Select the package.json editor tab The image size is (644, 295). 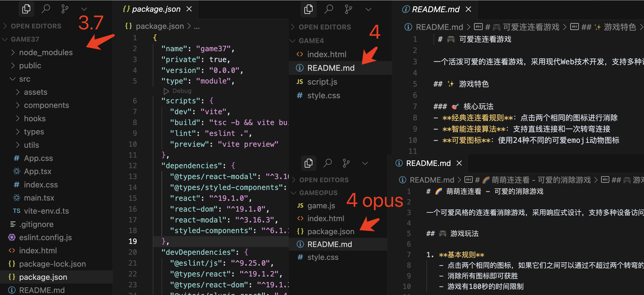point(156,9)
